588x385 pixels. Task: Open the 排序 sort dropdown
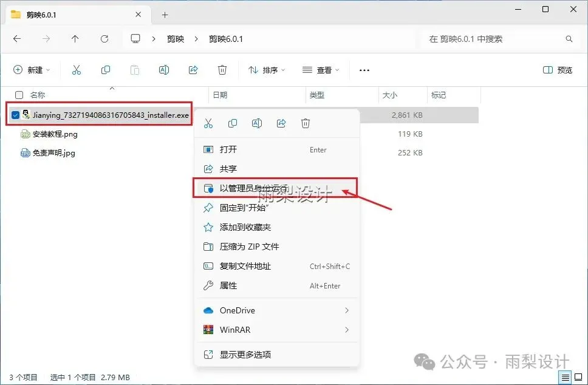tap(267, 70)
